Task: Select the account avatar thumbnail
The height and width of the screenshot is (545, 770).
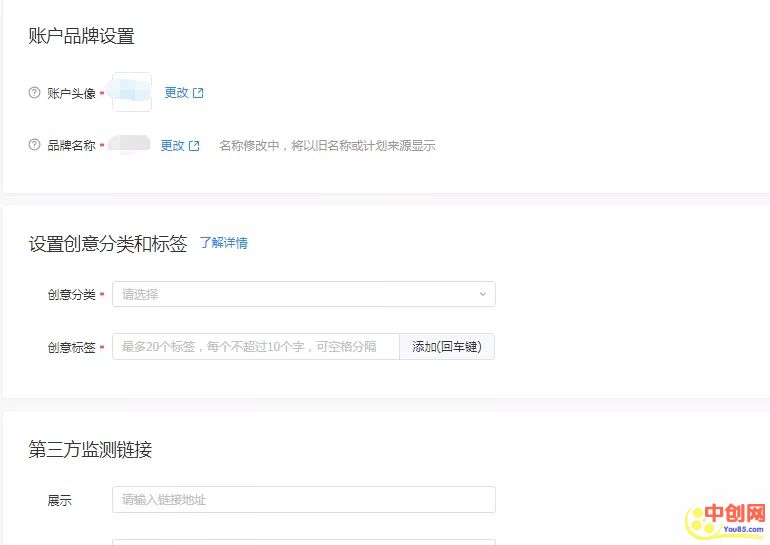Action: click(131, 92)
